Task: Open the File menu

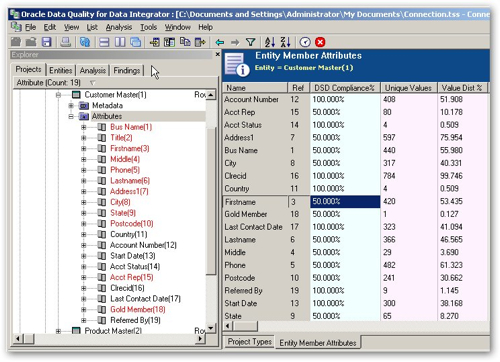Action: (30, 27)
